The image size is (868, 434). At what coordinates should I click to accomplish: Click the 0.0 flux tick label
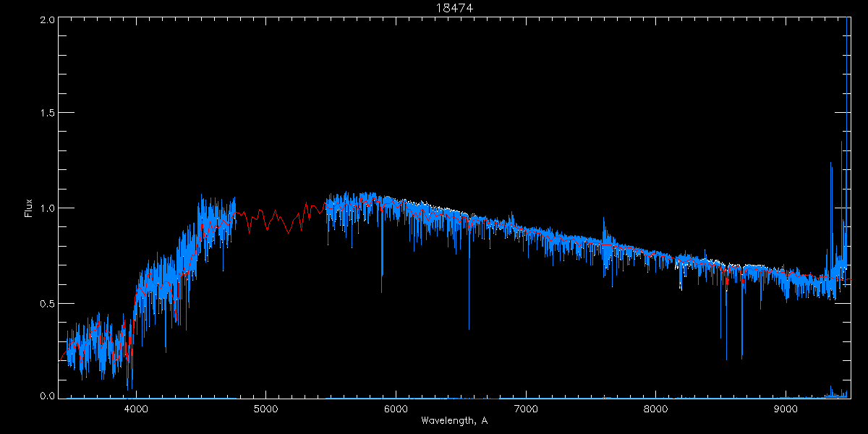point(47,396)
